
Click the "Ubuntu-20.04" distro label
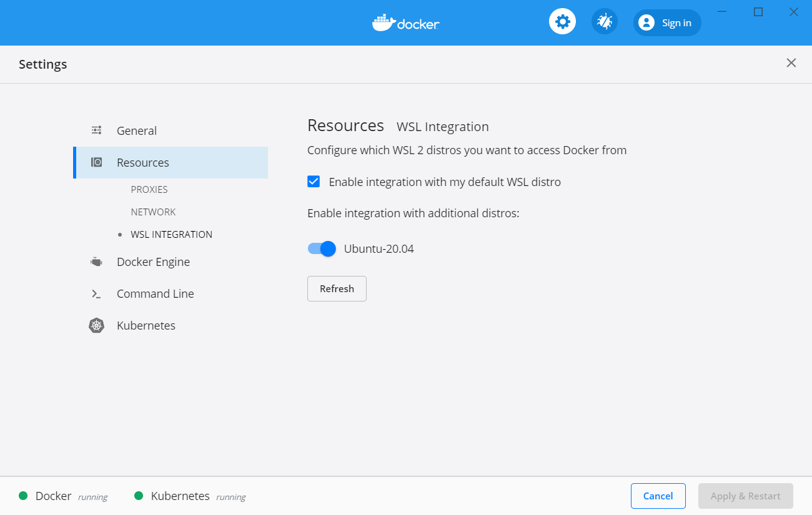379,249
